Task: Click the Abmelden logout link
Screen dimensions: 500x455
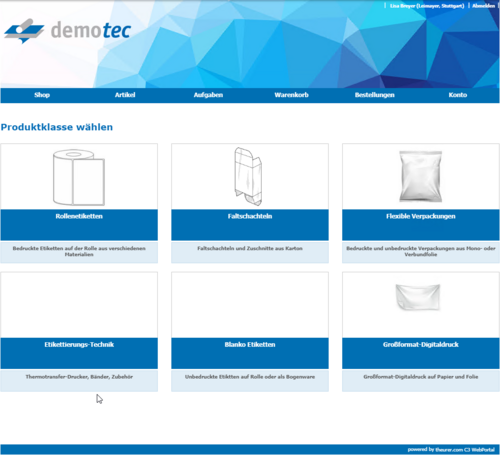Action: coord(483,6)
